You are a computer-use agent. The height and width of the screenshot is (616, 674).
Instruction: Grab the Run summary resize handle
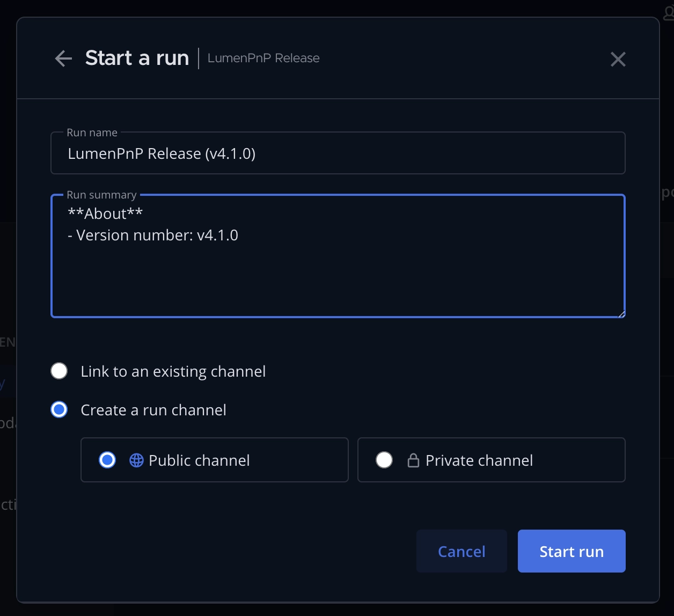point(621,314)
